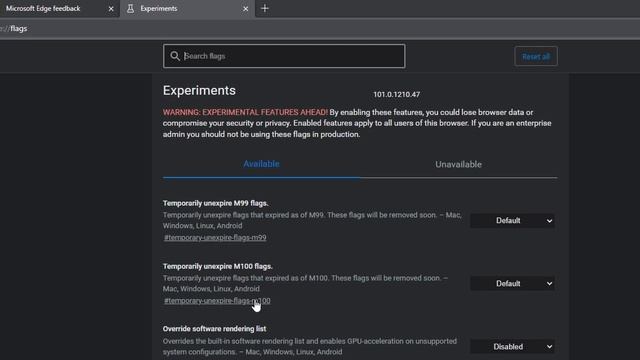Switch to the Available flags tab
Image resolution: width=640 pixels, height=360 pixels.
[x=261, y=164]
